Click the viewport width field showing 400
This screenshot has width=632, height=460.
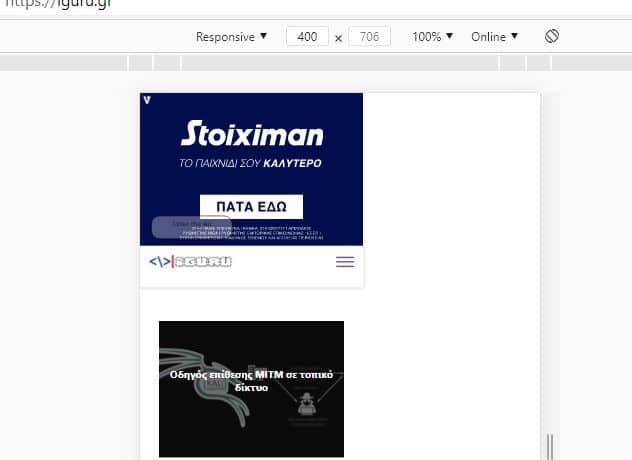[x=307, y=37]
